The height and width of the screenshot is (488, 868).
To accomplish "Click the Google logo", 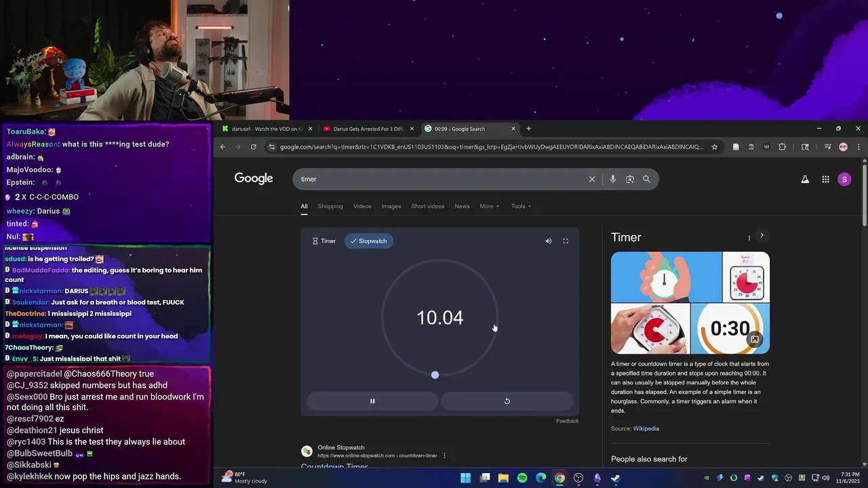I will 254,178.
